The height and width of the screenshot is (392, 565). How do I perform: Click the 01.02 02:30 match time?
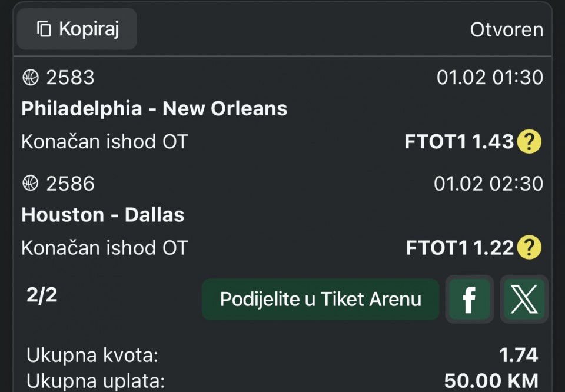point(488,184)
